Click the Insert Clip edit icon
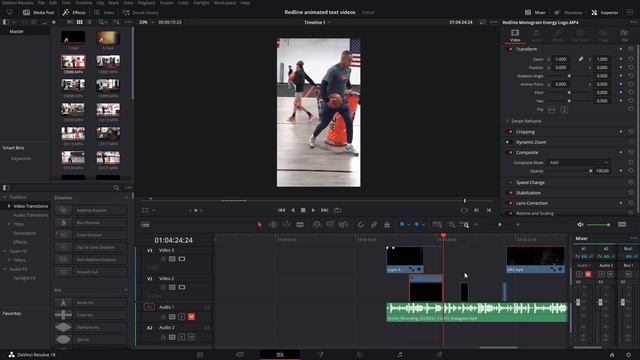Image resolution: width=640 pixels, height=360 pixels. click(317, 224)
